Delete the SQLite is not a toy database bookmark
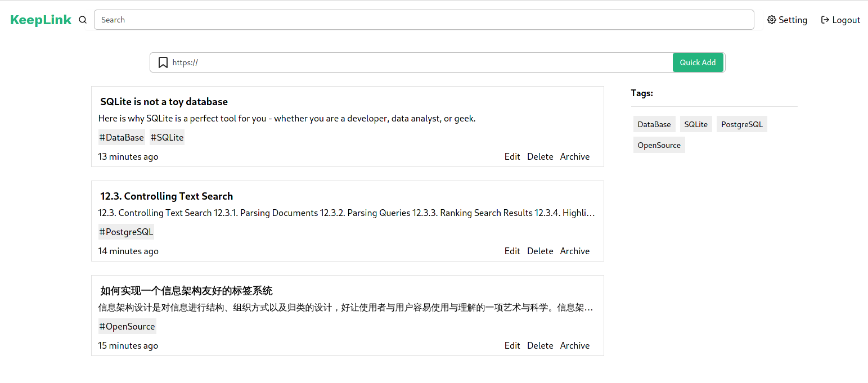Image resolution: width=868 pixels, height=383 pixels. click(x=540, y=156)
